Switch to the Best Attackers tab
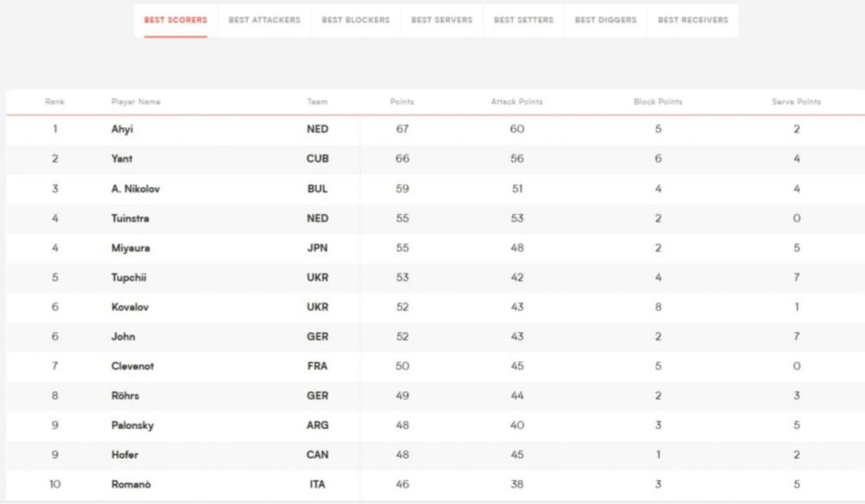Viewport: 865px width, 504px height. click(x=264, y=20)
